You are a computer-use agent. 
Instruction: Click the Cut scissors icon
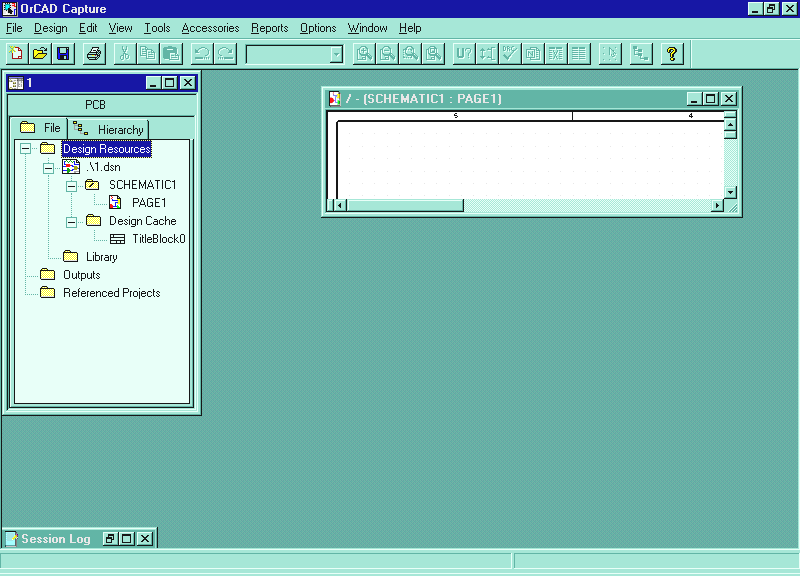click(x=125, y=54)
